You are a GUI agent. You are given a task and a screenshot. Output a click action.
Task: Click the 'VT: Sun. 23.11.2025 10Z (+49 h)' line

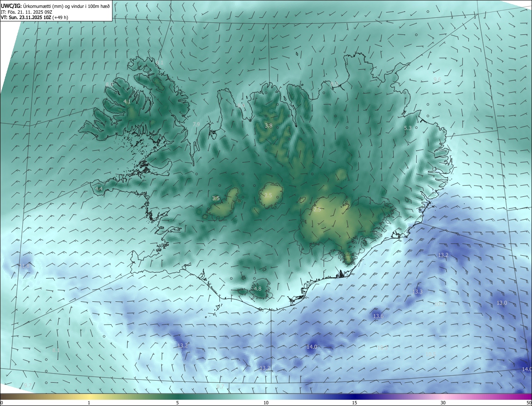[x=34, y=17]
